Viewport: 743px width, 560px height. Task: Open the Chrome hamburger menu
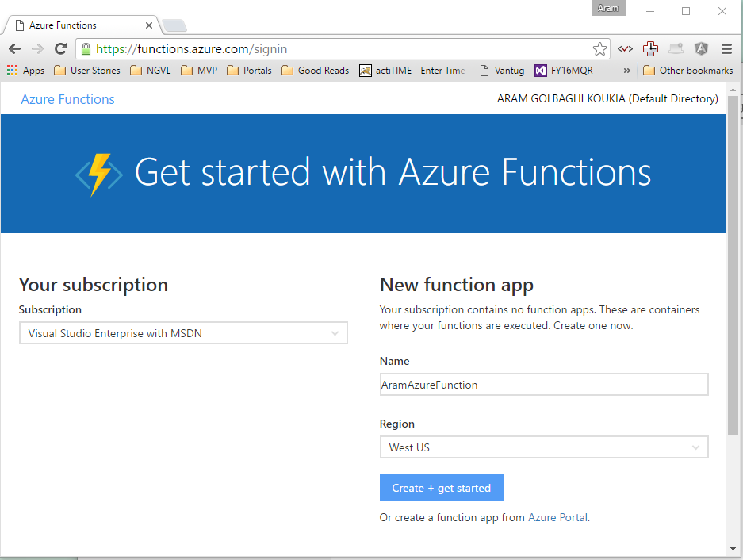(726, 48)
